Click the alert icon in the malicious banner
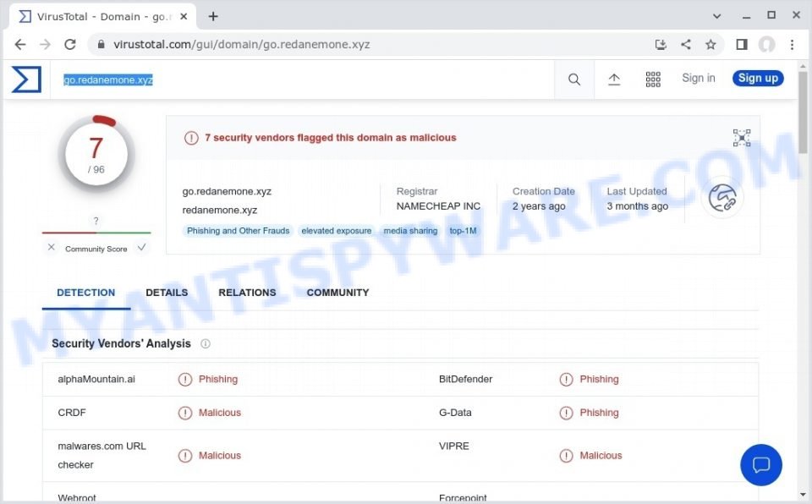The height and width of the screenshot is (504, 812). tap(191, 138)
